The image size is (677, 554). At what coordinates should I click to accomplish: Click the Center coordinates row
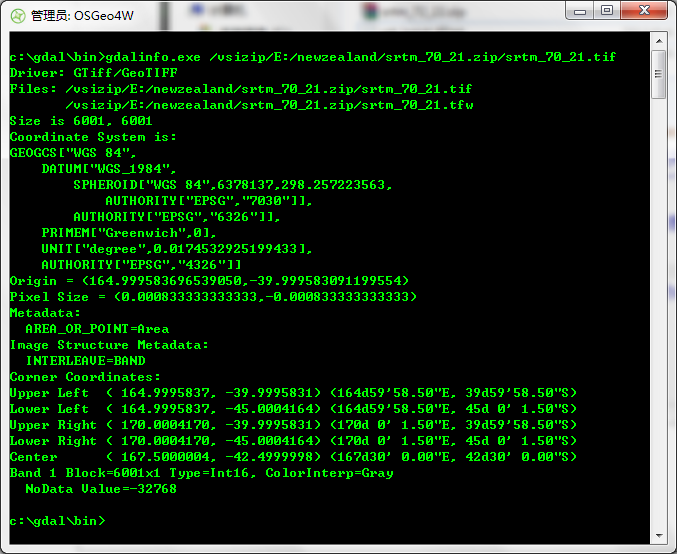293,456
